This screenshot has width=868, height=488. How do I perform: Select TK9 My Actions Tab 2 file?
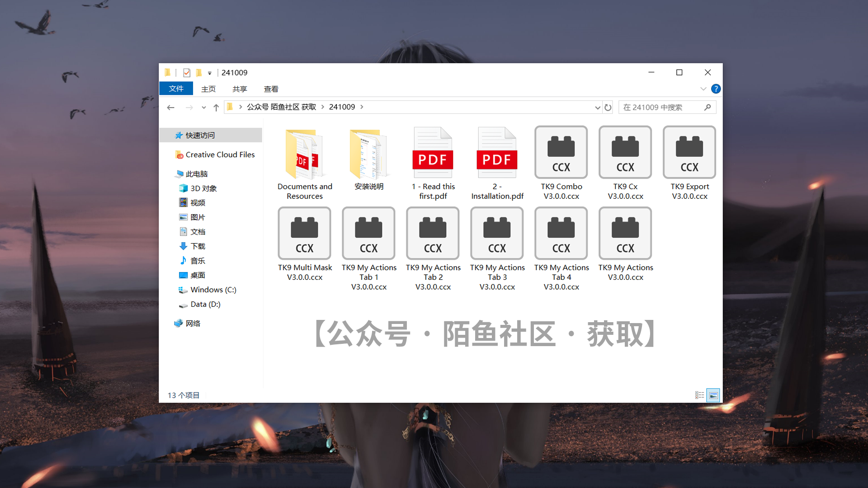pos(433,233)
